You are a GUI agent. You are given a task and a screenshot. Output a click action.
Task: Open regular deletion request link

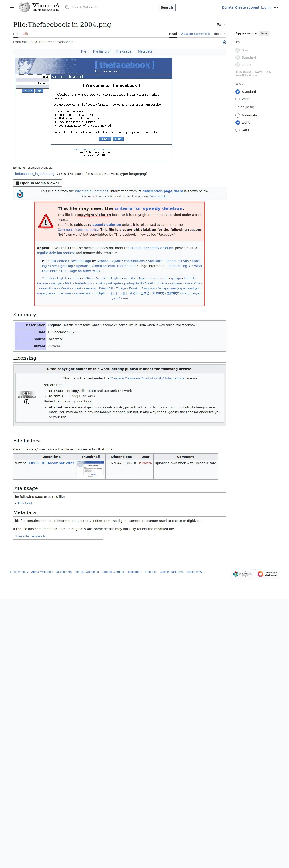pos(56,253)
